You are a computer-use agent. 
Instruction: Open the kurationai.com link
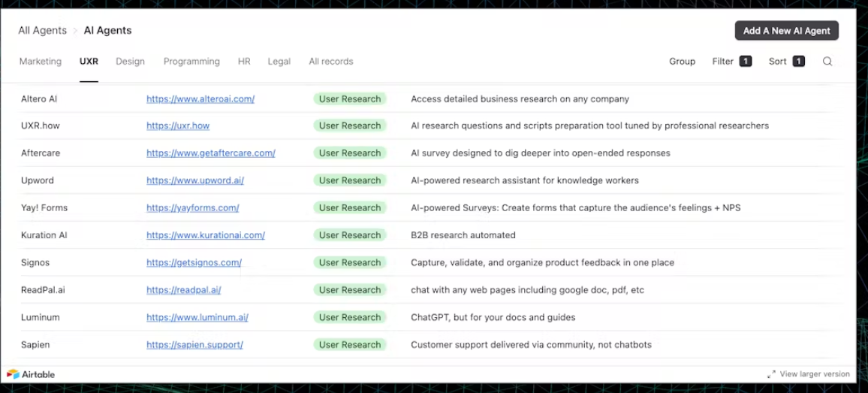206,235
